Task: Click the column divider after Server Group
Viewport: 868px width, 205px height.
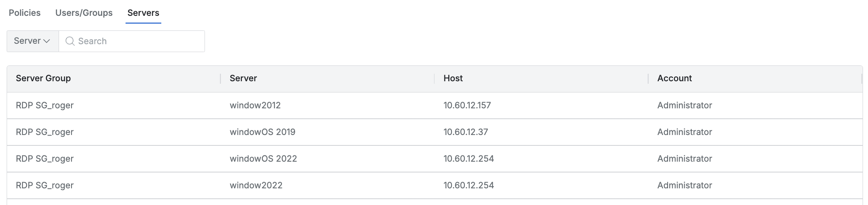Action: (x=220, y=78)
